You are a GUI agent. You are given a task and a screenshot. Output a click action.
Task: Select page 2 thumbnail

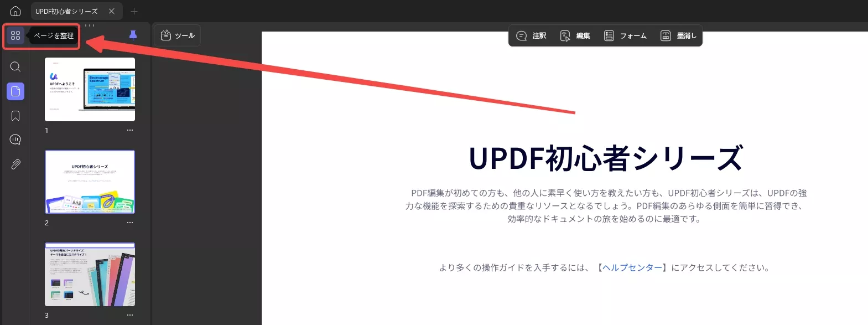(90, 182)
